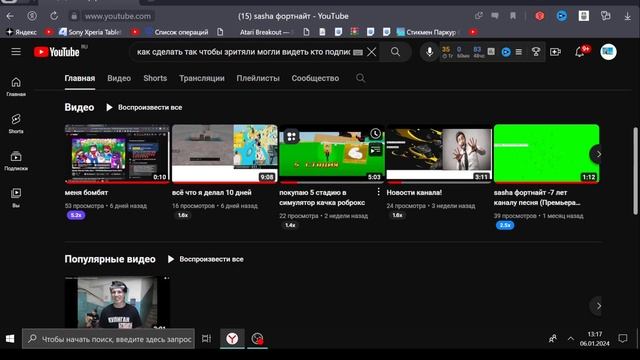Switch to the Сообщество tab
This screenshot has width=640, height=360.
(315, 78)
